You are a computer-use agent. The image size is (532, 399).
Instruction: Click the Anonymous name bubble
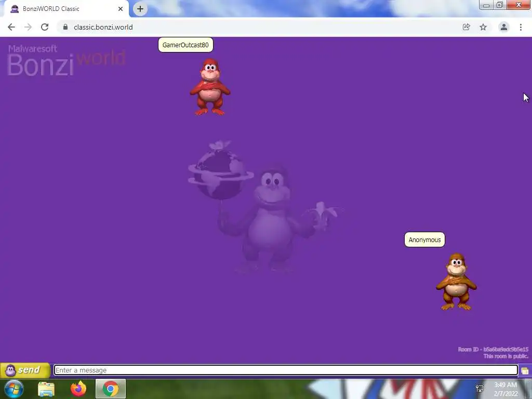424,240
